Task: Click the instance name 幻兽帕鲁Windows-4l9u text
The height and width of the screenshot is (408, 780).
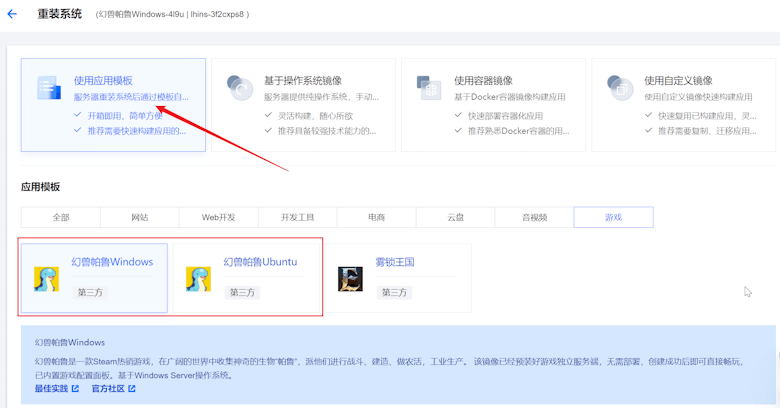Action: pos(139,14)
